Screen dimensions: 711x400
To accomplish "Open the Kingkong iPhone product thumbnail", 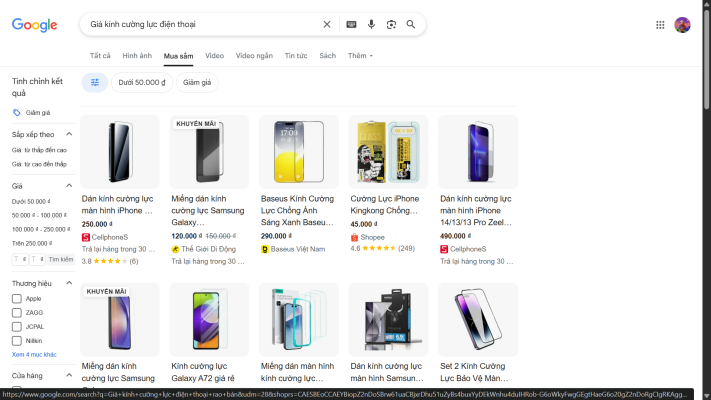I will coord(388,152).
